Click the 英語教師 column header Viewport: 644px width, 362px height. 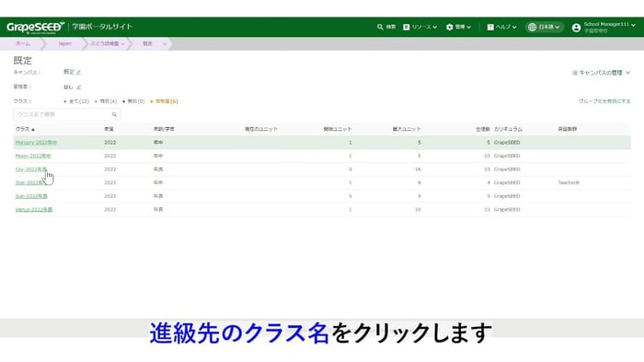point(568,129)
